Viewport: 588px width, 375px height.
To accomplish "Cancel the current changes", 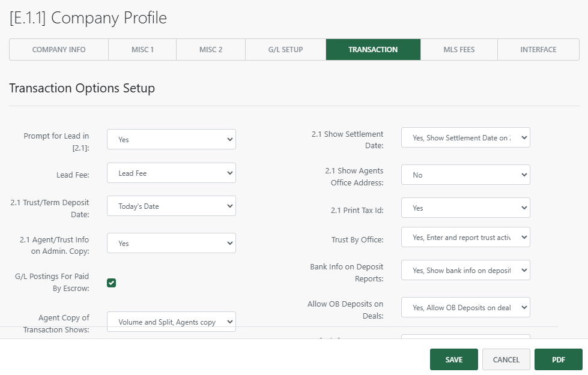I will 506,359.
